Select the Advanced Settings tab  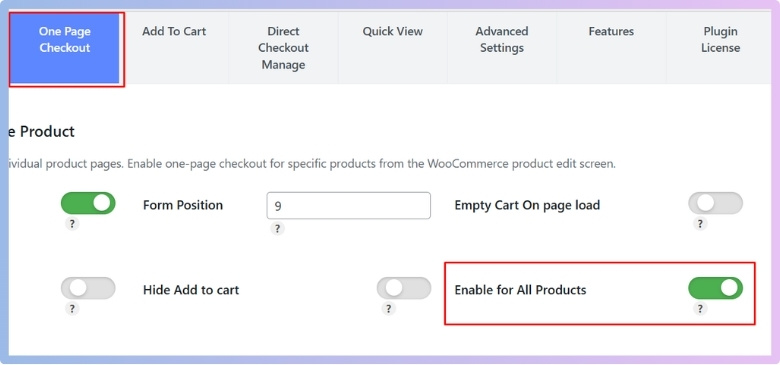pos(502,48)
